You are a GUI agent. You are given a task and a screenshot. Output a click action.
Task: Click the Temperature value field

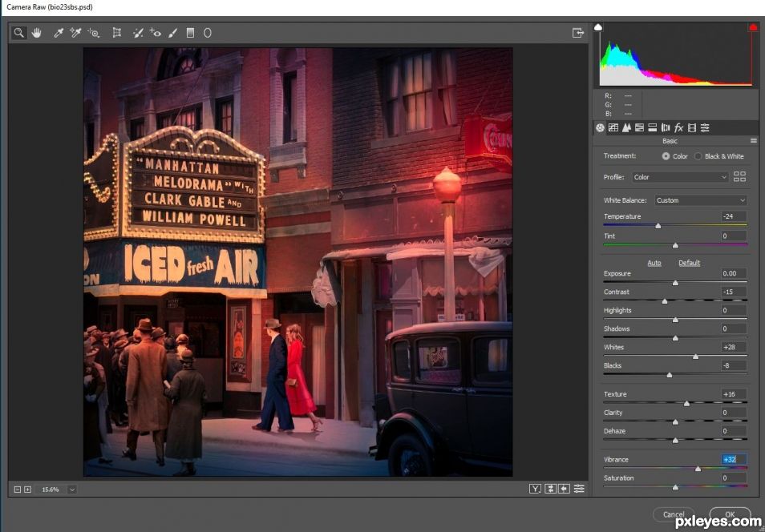(x=734, y=216)
